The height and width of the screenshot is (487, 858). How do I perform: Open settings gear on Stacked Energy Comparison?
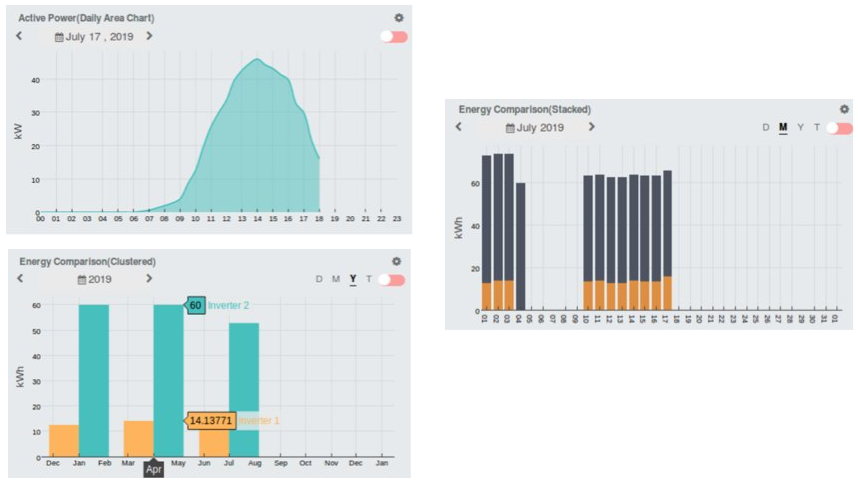844,109
